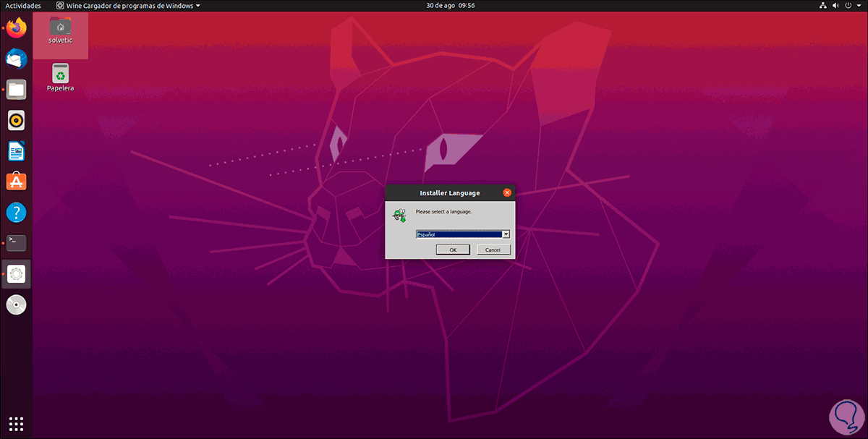Open the Actividades overview
Screen dimensions: 868x439
pyautogui.click(x=22, y=5)
